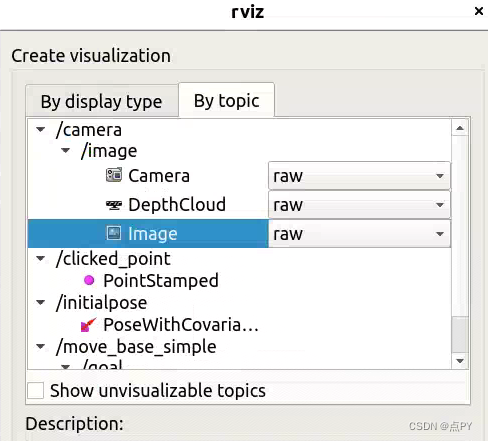
Task: Open the Image raw transport dropdown
Action: tap(359, 234)
